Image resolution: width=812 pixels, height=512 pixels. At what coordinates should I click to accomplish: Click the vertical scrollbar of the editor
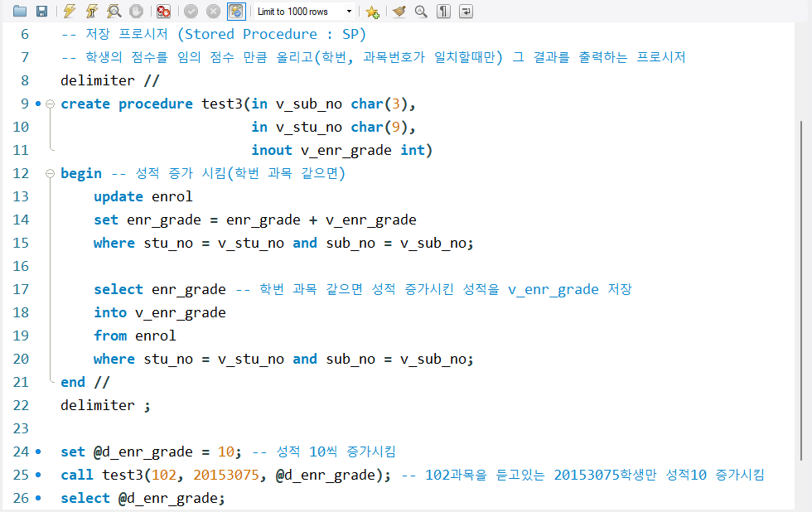(801, 290)
